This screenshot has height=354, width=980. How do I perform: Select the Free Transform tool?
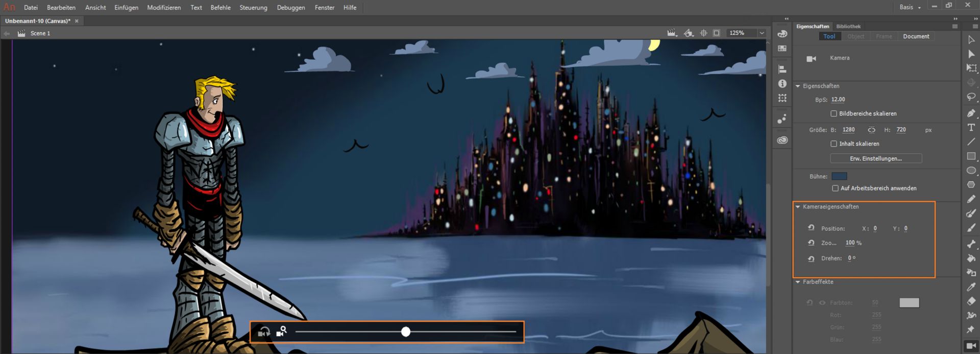pos(971,68)
